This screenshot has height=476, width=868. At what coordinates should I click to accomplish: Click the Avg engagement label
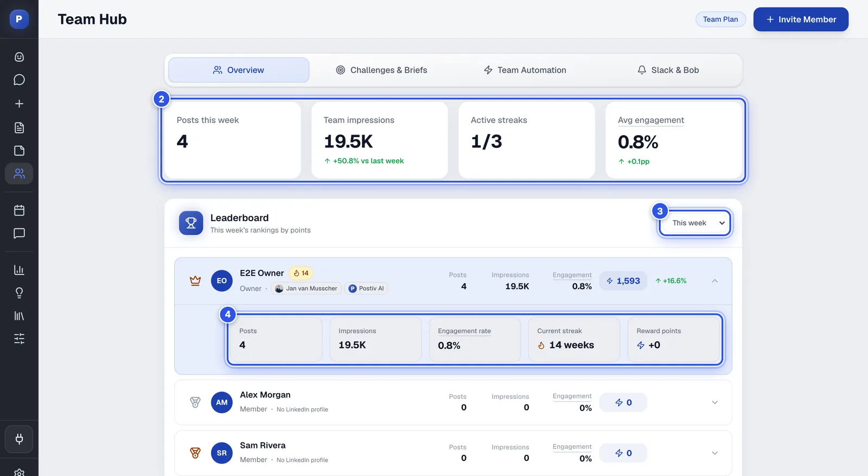651,120
